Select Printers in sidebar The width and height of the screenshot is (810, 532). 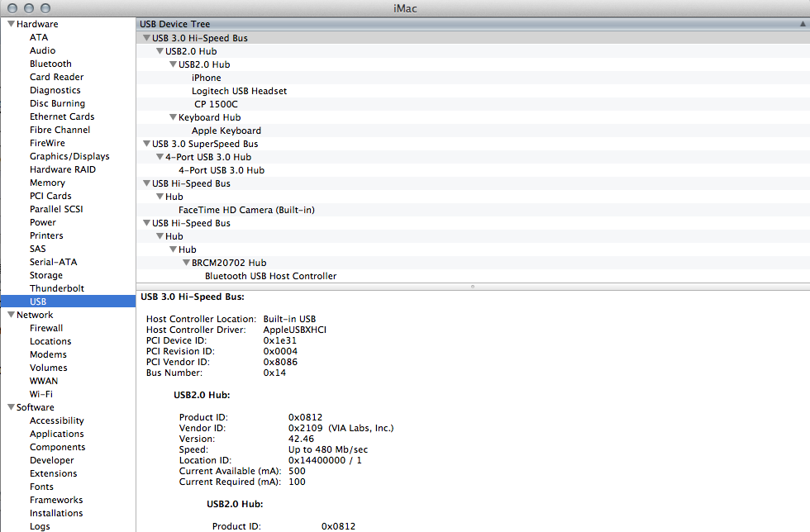click(x=46, y=235)
